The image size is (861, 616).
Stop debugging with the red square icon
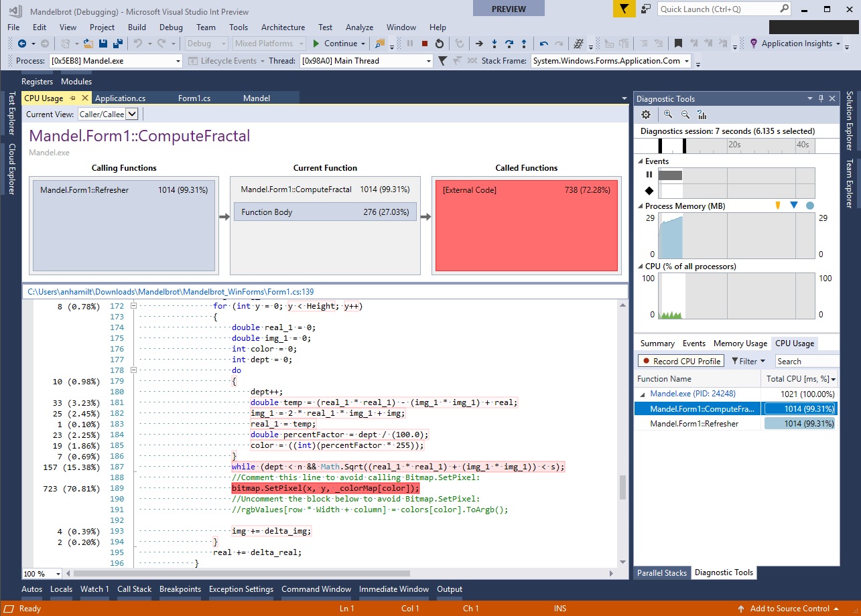[425, 44]
